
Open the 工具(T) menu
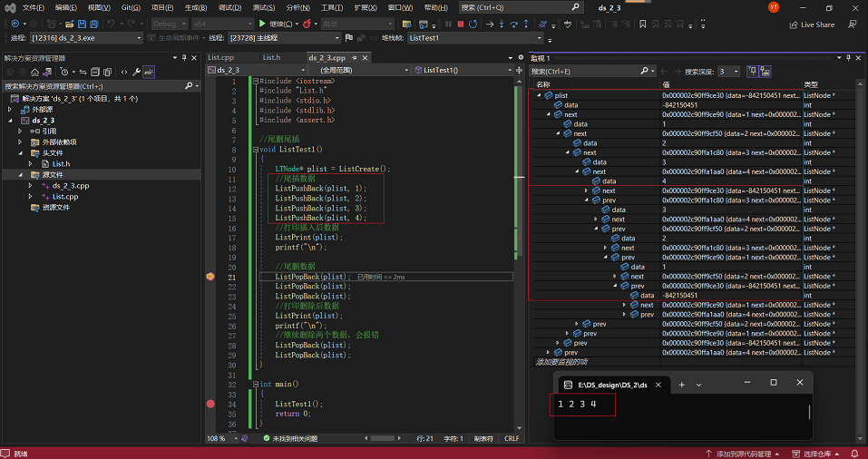[x=332, y=8]
